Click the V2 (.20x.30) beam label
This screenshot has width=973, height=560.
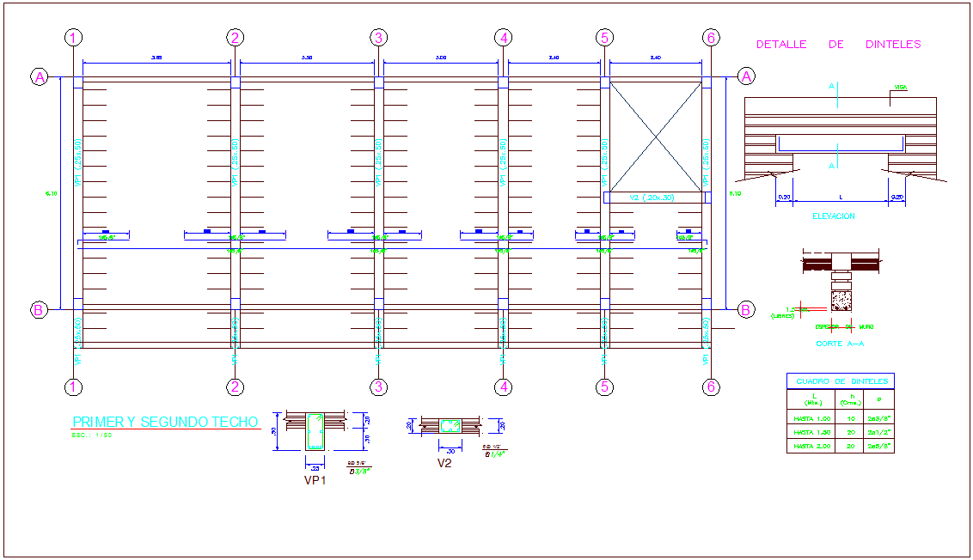[652, 198]
